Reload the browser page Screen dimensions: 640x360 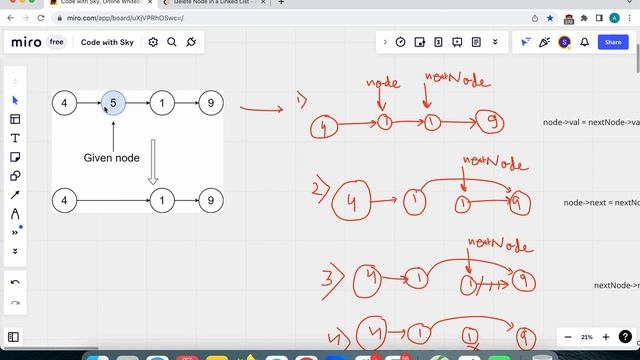[x=41, y=18]
